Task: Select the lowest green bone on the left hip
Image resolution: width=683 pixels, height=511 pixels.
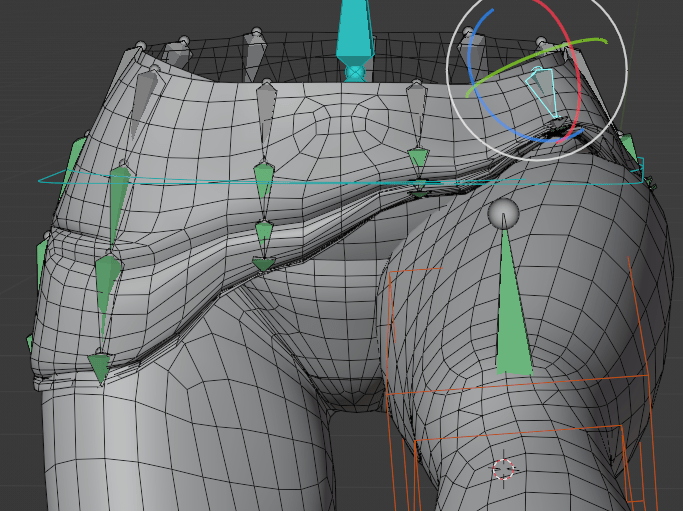Action: [x=99, y=366]
